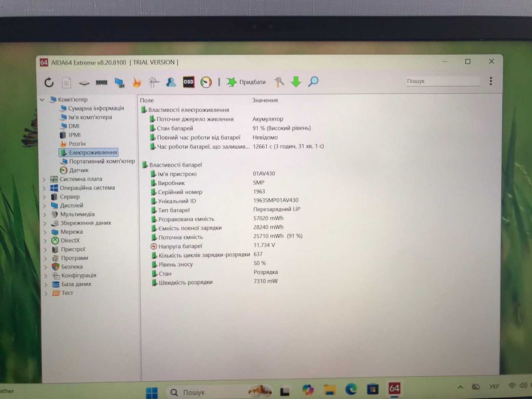
Task: Open Microsoft Edge from taskbar
Action: pos(351,389)
